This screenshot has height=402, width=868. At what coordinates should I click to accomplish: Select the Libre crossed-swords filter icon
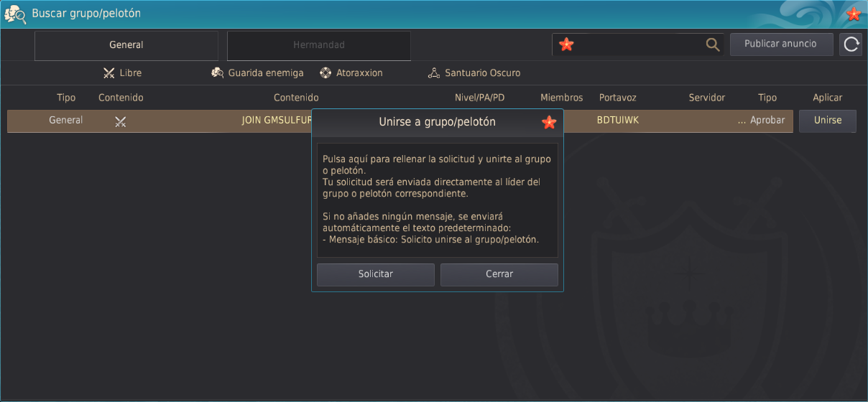click(109, 73)
